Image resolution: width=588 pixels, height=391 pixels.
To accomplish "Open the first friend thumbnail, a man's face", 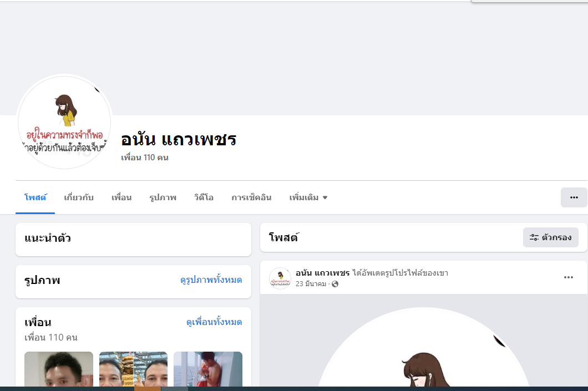I will coord(58,369).
